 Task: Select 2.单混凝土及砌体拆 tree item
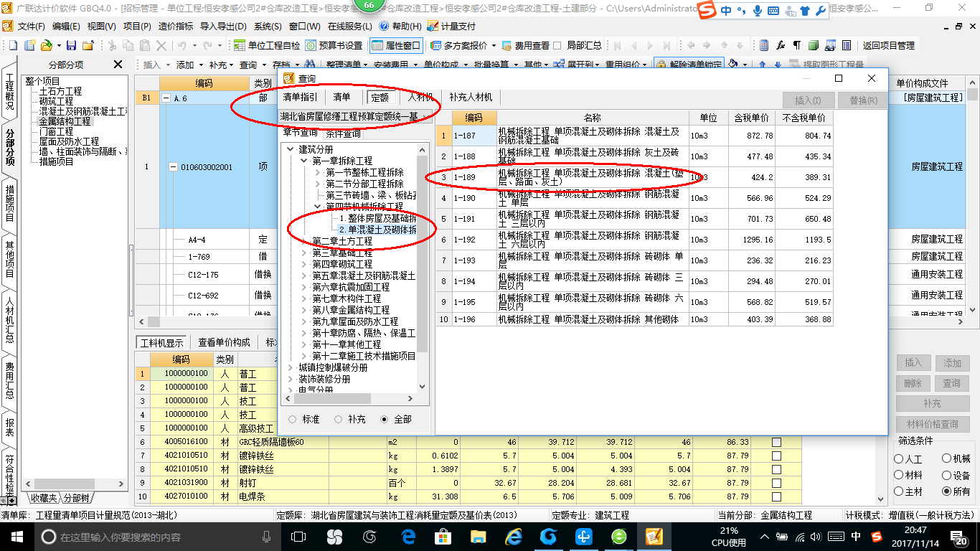[x=377, y=230]
